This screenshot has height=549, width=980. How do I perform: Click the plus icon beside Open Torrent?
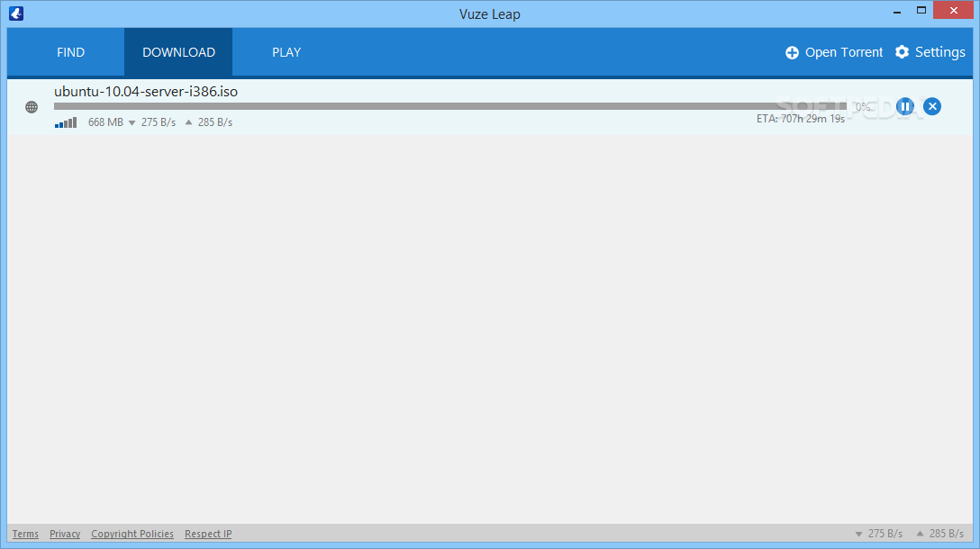coord(792,53)
